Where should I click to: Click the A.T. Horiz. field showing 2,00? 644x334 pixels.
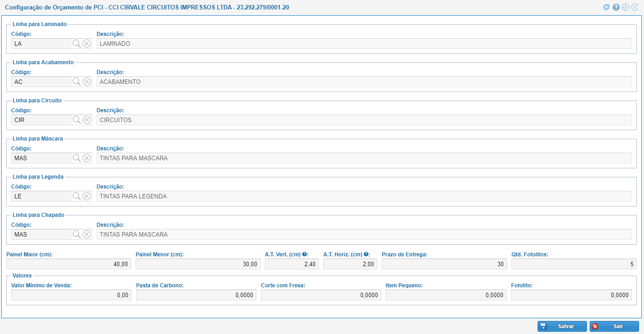click(x=350, y=264)
